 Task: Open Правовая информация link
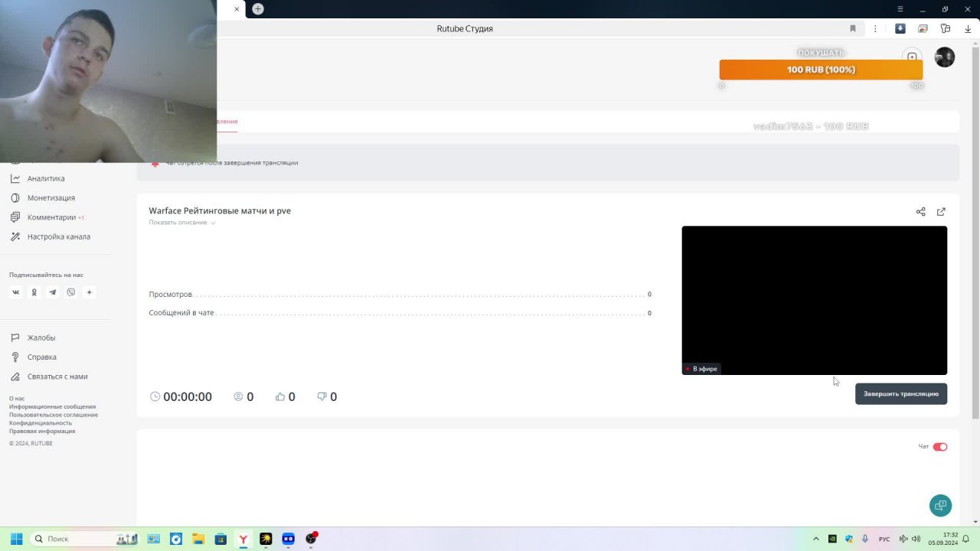point(42,431)
